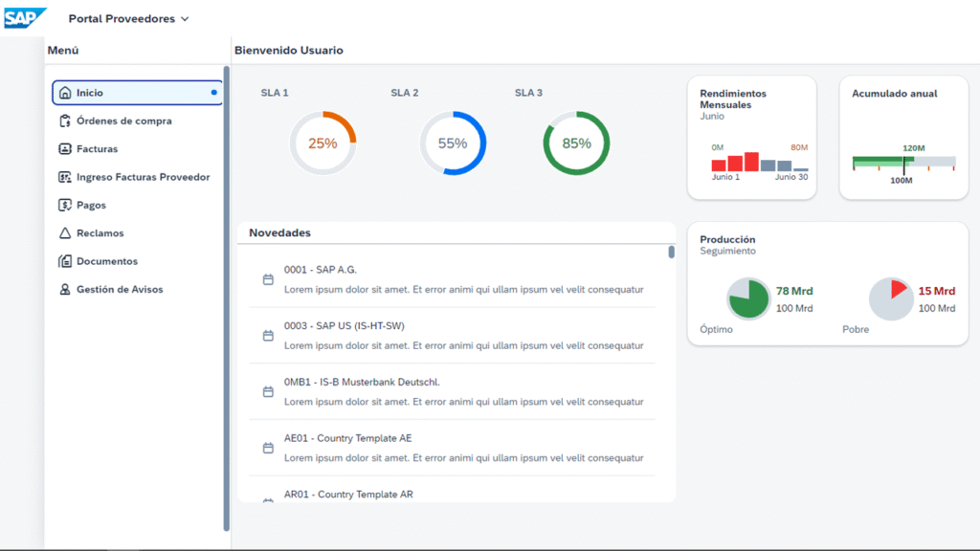Click the SLA 1 25% donut chart
Image resolution: width=980 pixels, height=551 pixels.
323,143
